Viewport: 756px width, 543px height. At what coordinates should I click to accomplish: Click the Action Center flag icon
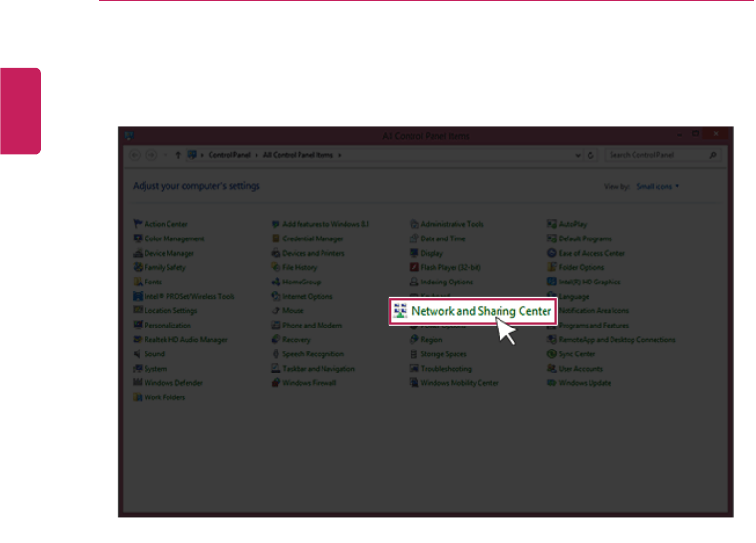tap(138, 224)
